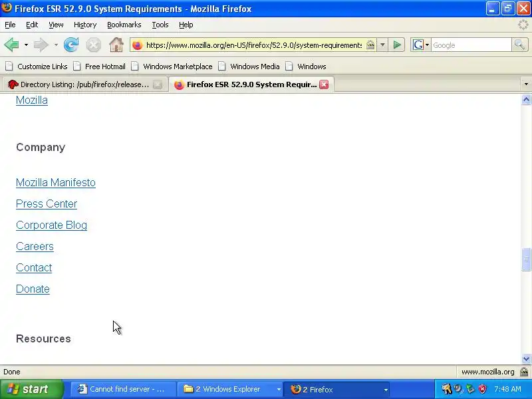Click the Firefox site icon in address bar
The width and height of the screenshot is (532, 399).
[138, 45]
